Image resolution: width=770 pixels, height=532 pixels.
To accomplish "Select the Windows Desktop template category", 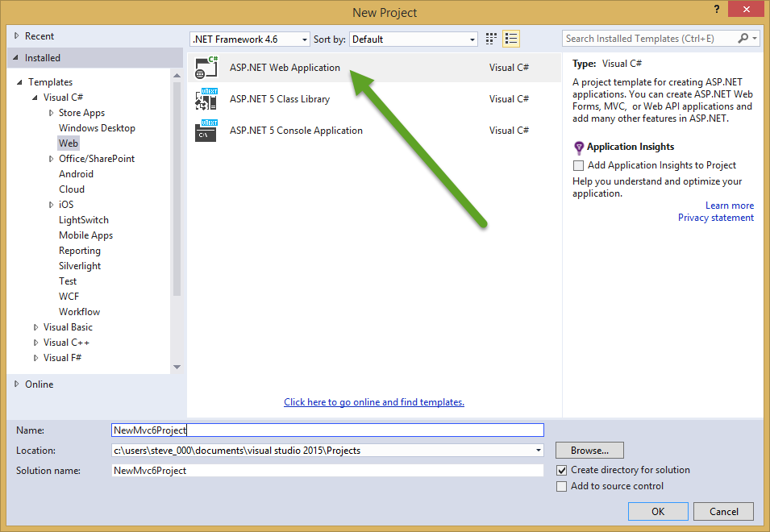I will point(97,128).
